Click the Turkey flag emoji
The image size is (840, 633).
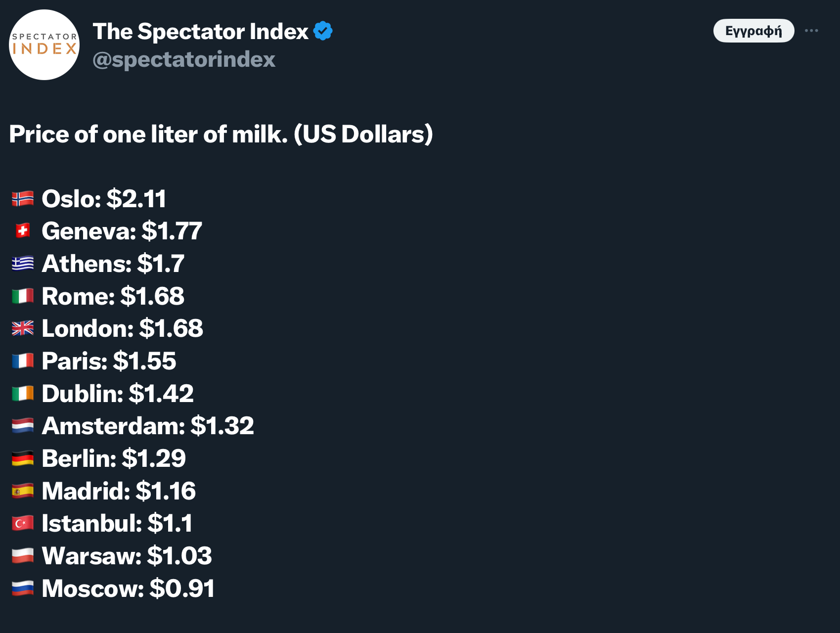coord(23,523)
